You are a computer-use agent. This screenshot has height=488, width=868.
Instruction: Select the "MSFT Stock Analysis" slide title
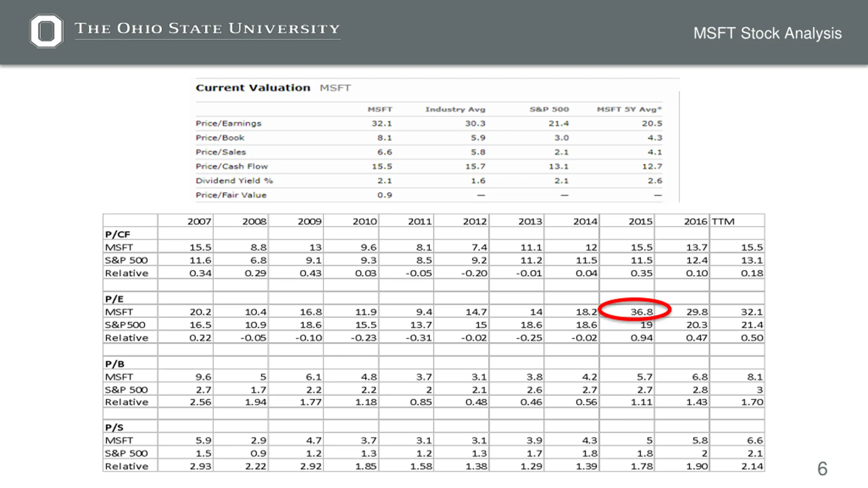tap(767, 34)
